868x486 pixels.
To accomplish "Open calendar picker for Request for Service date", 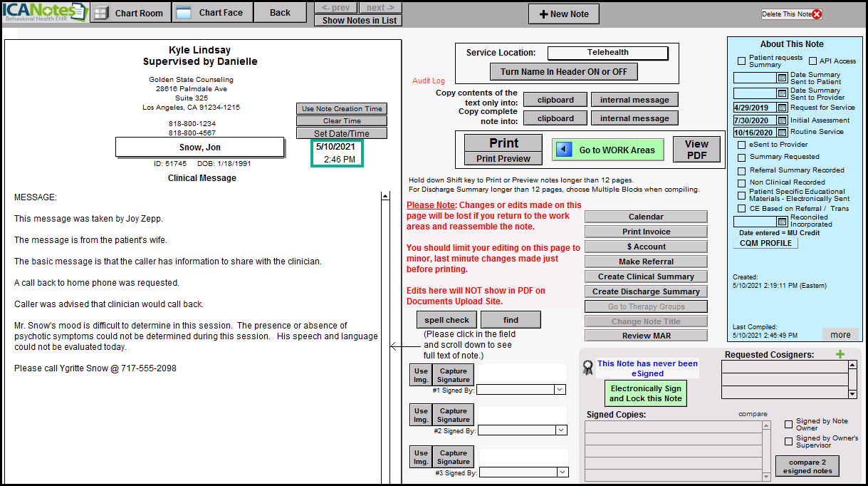I will pyautogui.click(x=782, y=108).
